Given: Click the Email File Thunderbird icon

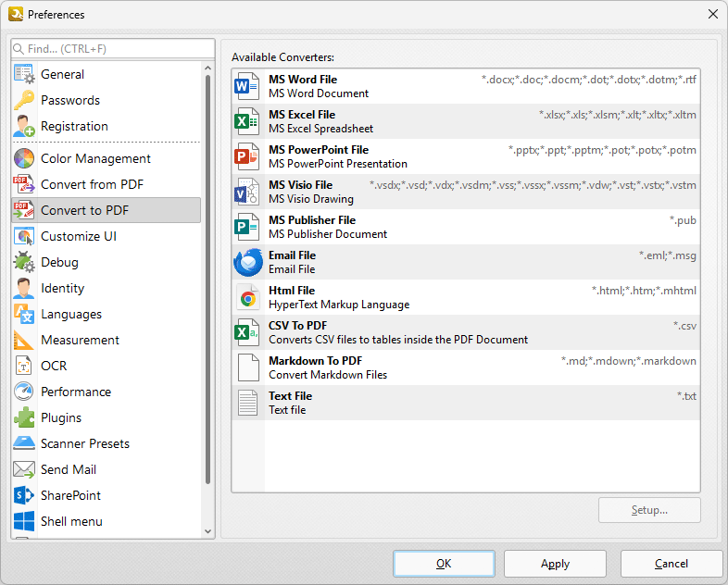Looking at the screenshot, I should 248,262.
